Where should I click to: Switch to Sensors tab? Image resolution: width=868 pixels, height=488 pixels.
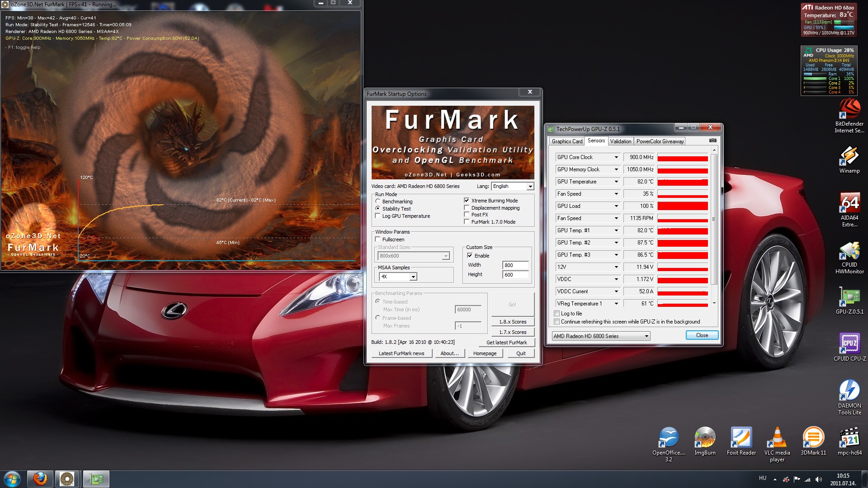[596, 141]
